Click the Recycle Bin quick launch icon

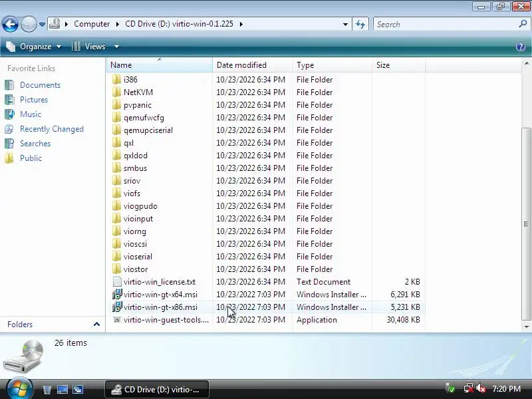coord(47,390)
